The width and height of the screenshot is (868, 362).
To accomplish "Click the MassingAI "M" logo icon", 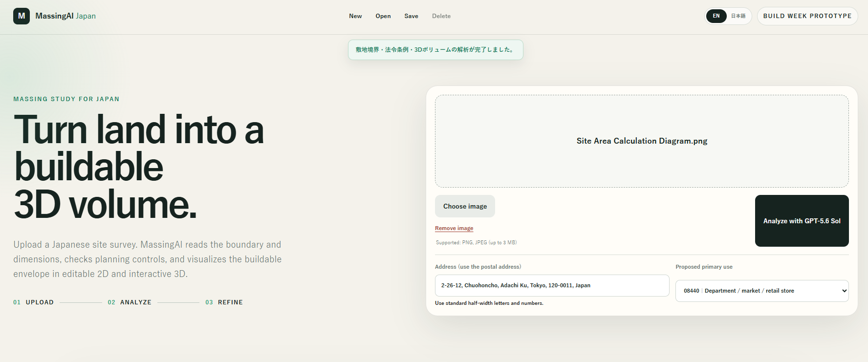I will 22,16.
